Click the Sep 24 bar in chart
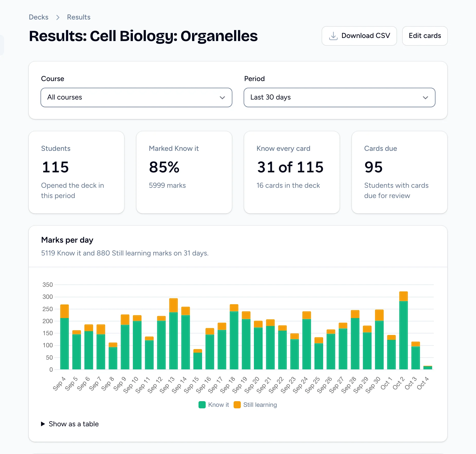This screenshot has height=454, width=476. 307,340
